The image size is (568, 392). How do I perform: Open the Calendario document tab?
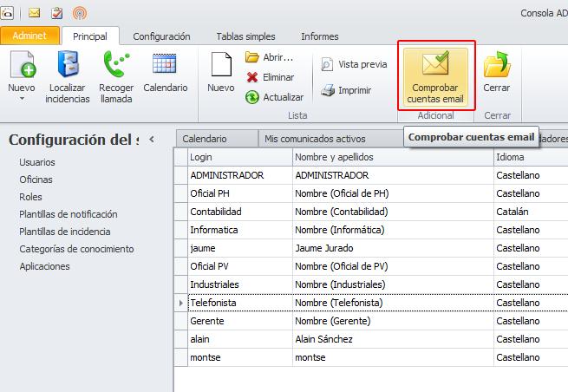(x=217, y=139)
